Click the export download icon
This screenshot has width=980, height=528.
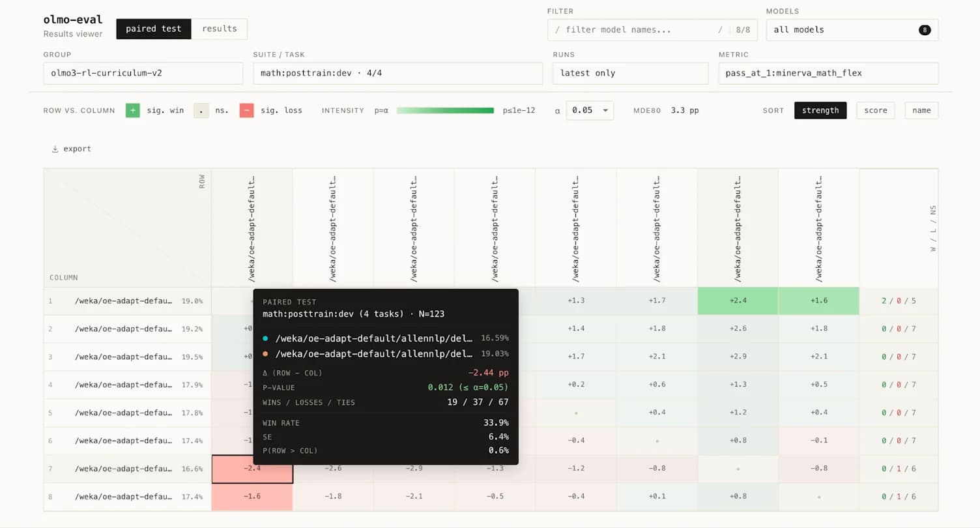(55, 149)
